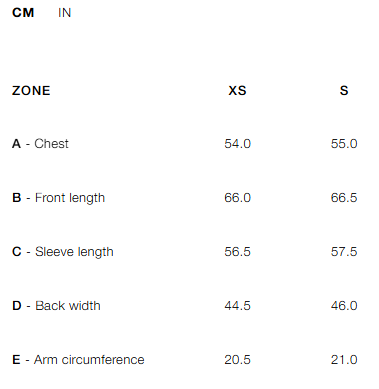Select the XS size column header
This screenshot has height=389, width=379.
coord(237,91)
